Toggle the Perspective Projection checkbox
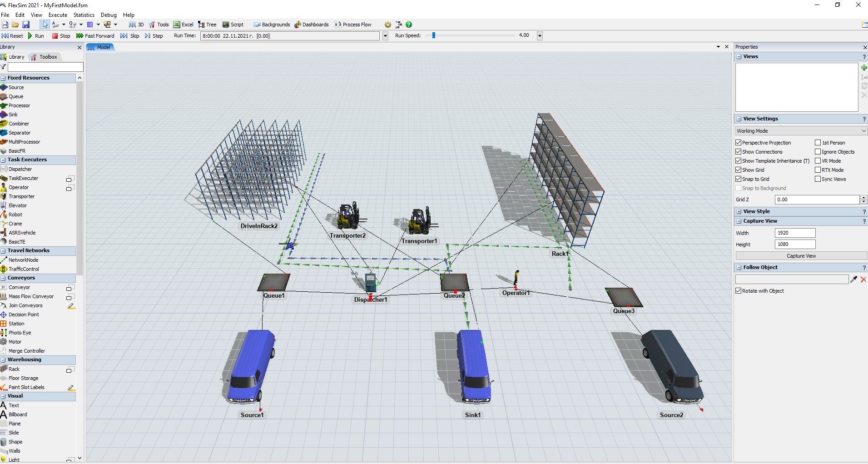The height and width of the screenshot is (464, 868). pos(739,143)
